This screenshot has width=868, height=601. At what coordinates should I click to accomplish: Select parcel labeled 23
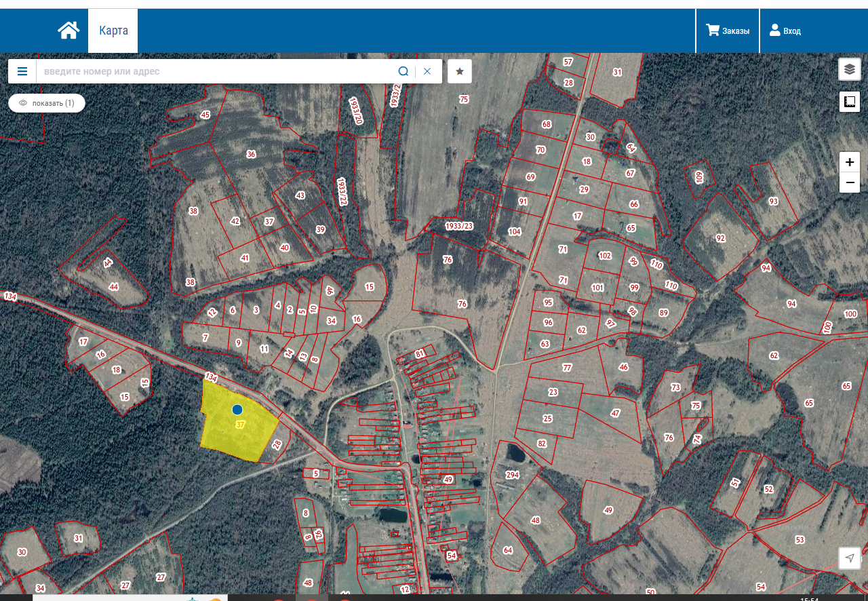553,392
